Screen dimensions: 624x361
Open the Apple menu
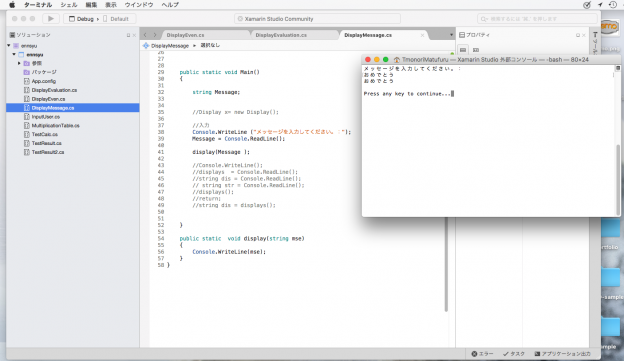coord(12,5)
